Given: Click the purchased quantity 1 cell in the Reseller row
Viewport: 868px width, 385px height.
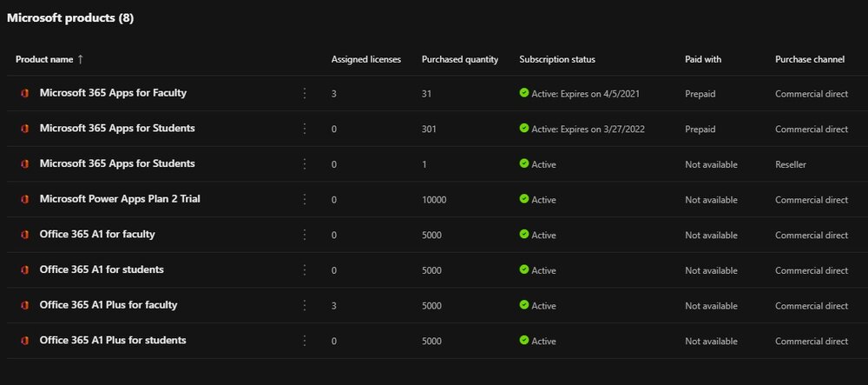Looking at the screenshot, I should pyautogui.click(x=424, y=164).
